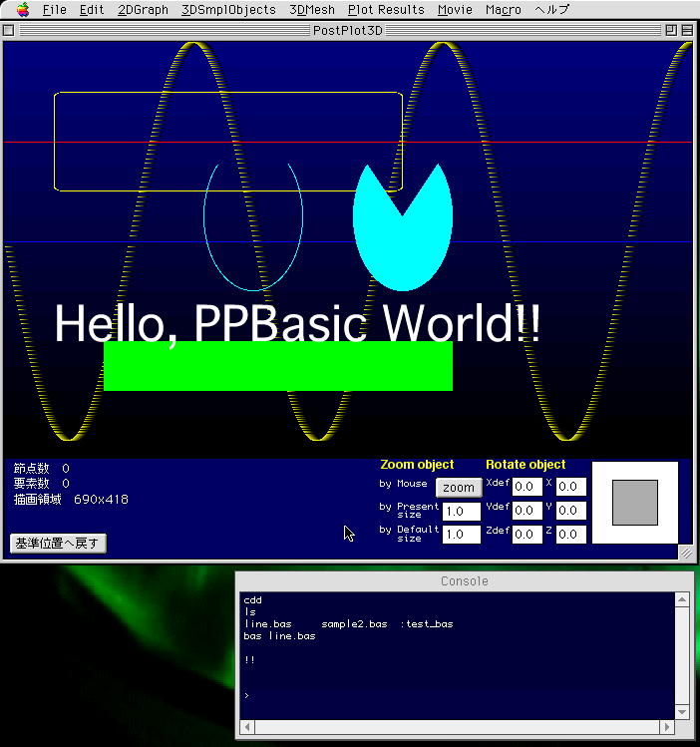Image resolution: width=700 pixels, height=747 pixels.
Task: Click the 要素数 0 element count text
Action: click(42, 484)
